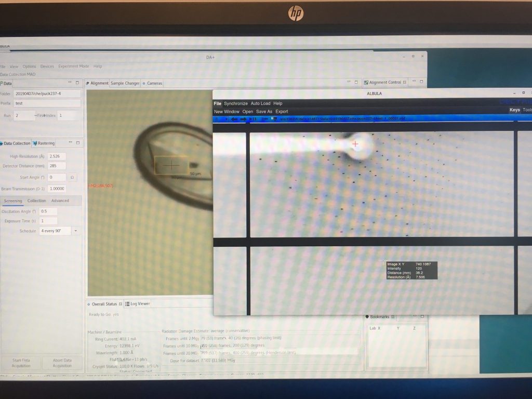Click the next image arrow in ALBULA toolbar
Viewport: 532px width, 399px height.
point(243,119)
